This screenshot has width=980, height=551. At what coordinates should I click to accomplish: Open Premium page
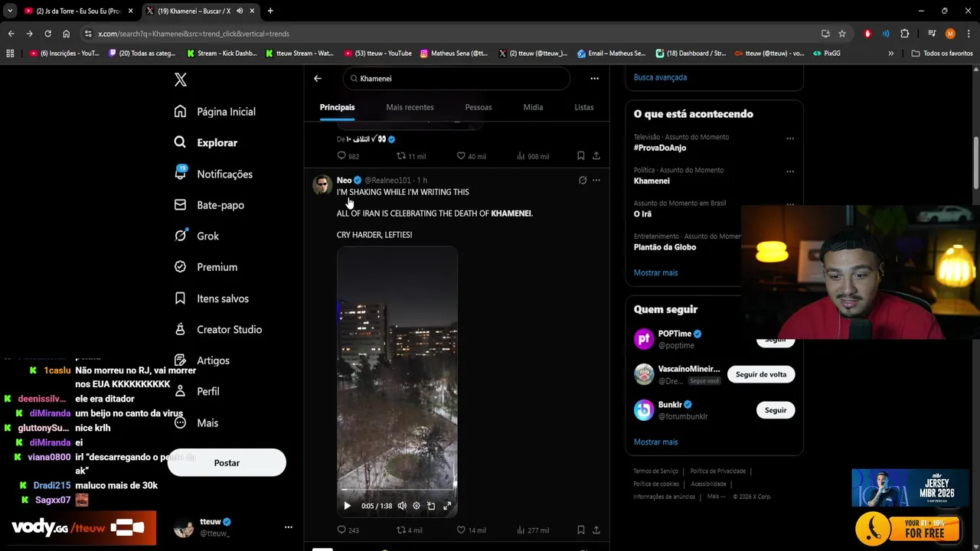pyautogui.click(x=206, y=267)
